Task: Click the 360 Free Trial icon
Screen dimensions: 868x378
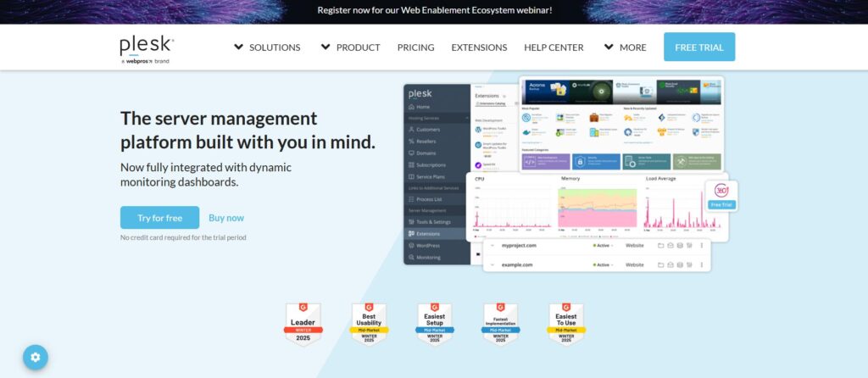Action: click(721, 196)
